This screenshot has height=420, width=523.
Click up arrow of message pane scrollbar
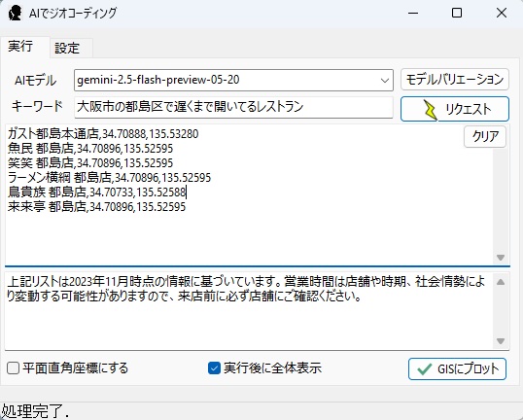coord(501,282)
